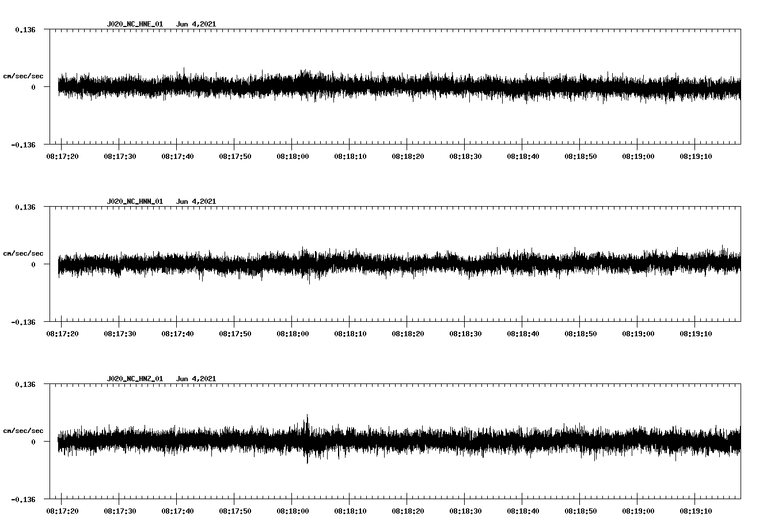This screenshot has width=782, height=532.
Task: Click 08:18:00 time label on HNE plot
Action: click(293, 156)
